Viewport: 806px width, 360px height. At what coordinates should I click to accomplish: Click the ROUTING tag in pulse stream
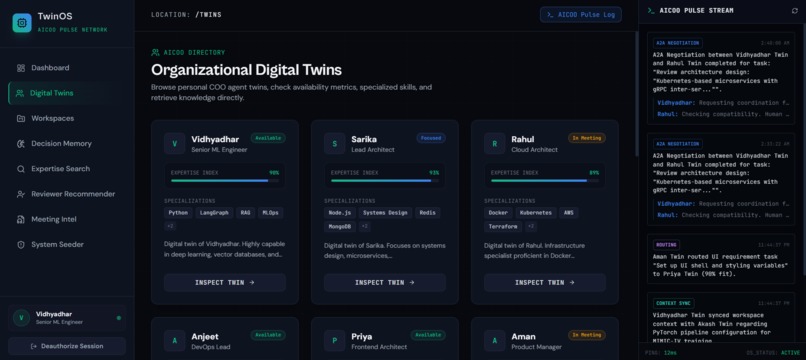[666, 245]
